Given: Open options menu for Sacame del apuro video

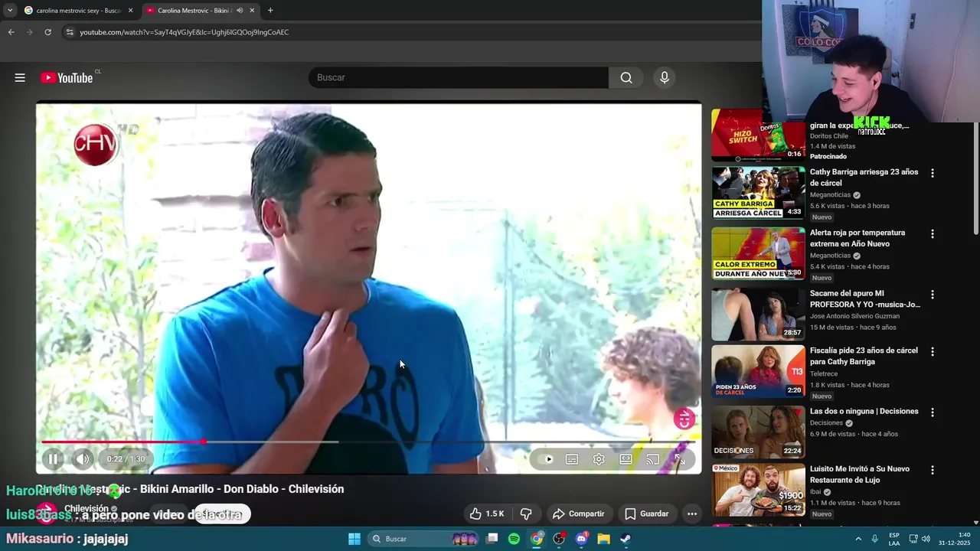Looking at the screenshot, I should [933, 294].
